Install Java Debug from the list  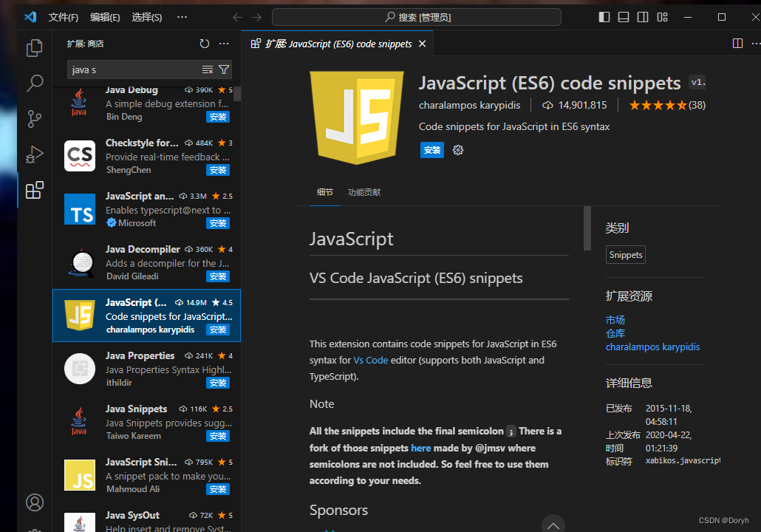coord(218,117)
